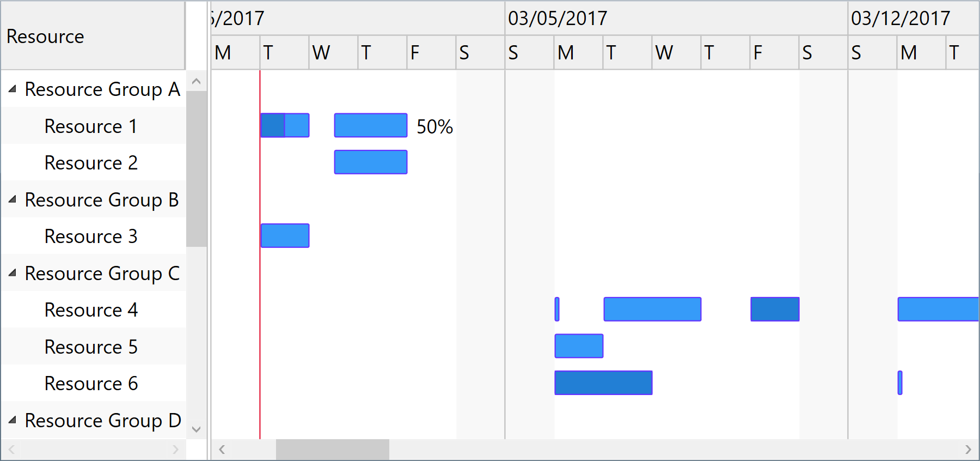Collapse Resource Group B
Viewport: 980px width, 461px height.
tap(11, 199)
